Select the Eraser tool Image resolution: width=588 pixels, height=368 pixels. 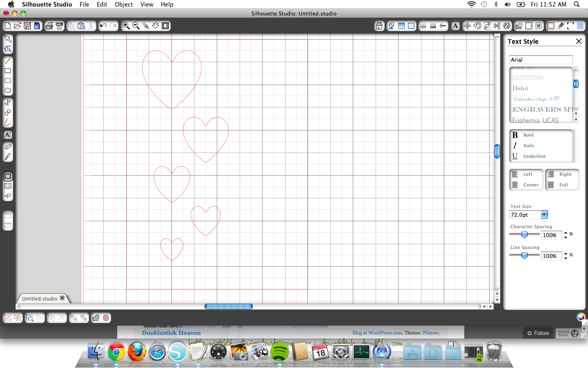click(8, 146)
